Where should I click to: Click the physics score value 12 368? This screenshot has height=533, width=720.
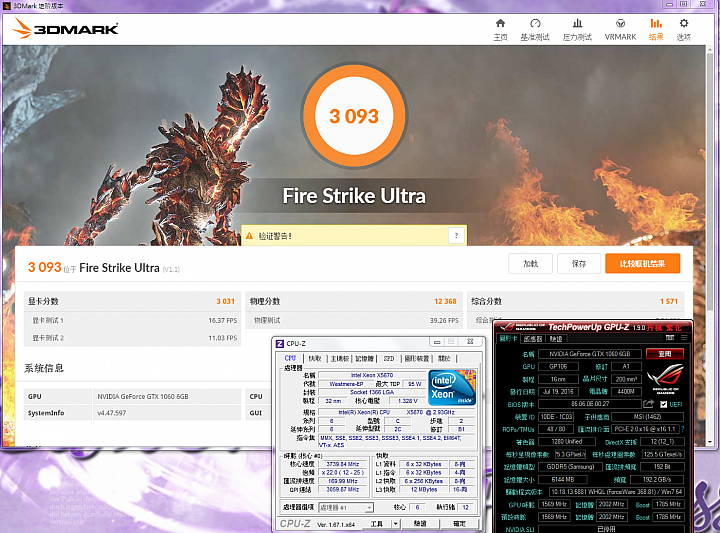445,301
